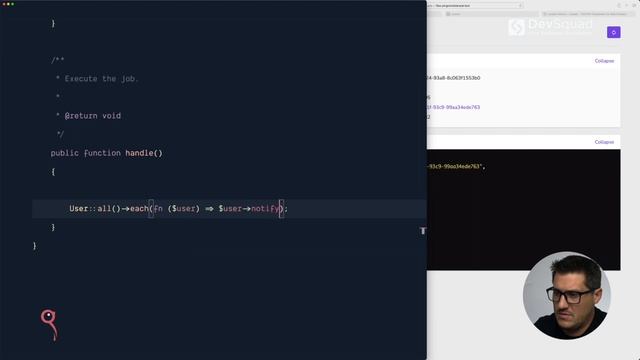Focus the browser address bar
Screen dimensions: 640x360
474,6
